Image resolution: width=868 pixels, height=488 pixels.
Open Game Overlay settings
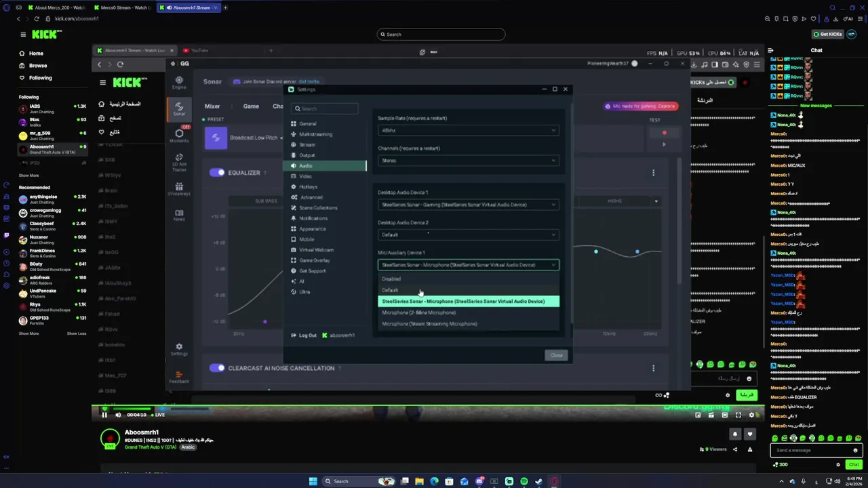point(314,260)
